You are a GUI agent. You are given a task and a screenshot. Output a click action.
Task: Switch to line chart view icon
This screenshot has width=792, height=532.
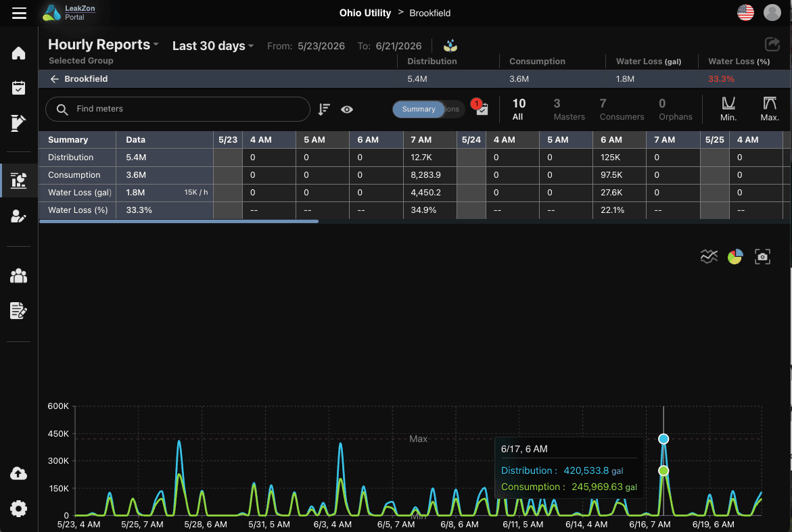pos(709,256)
